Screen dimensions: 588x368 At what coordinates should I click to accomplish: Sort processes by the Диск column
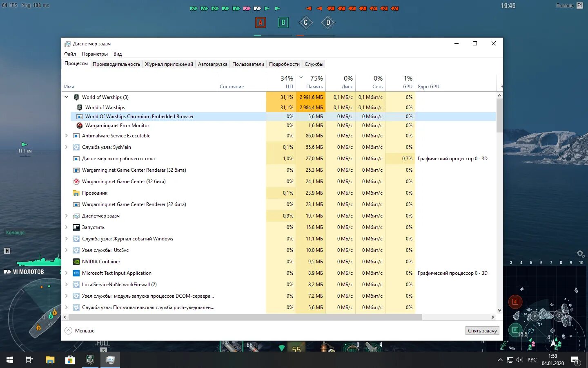(x=341, y=82)
